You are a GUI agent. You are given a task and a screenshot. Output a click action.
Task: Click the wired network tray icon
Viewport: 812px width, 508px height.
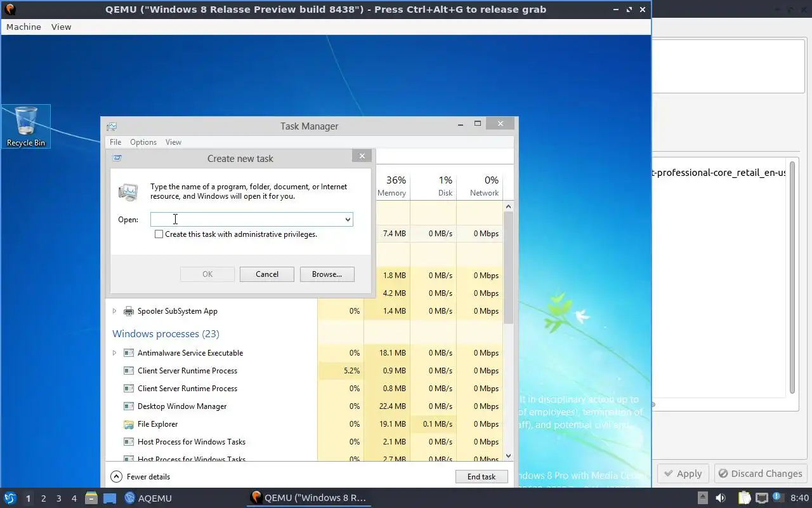761,498
